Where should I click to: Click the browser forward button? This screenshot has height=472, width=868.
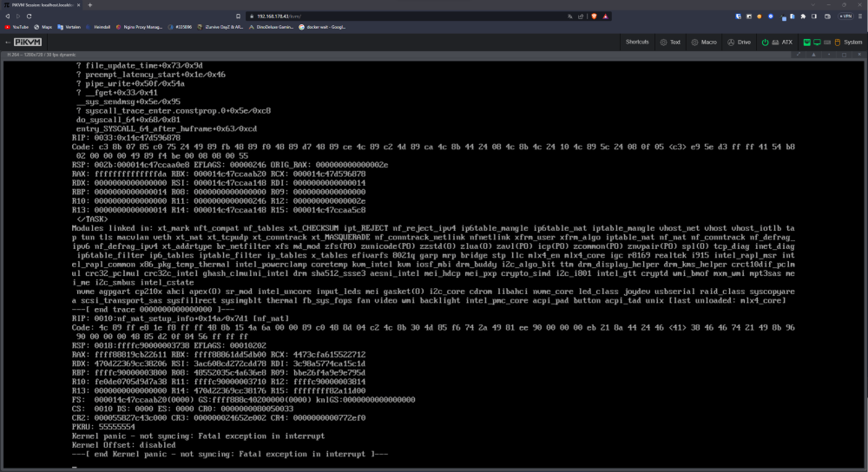coord(18,16)
